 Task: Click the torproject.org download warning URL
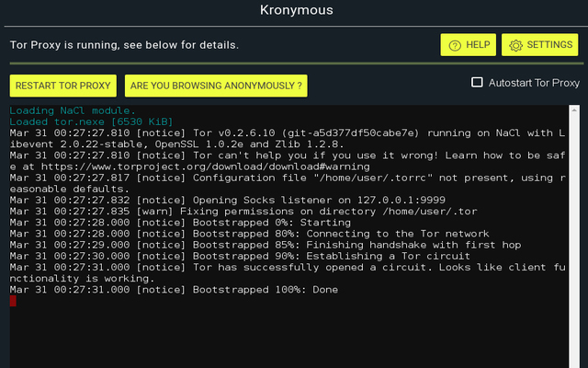[205, 167]
